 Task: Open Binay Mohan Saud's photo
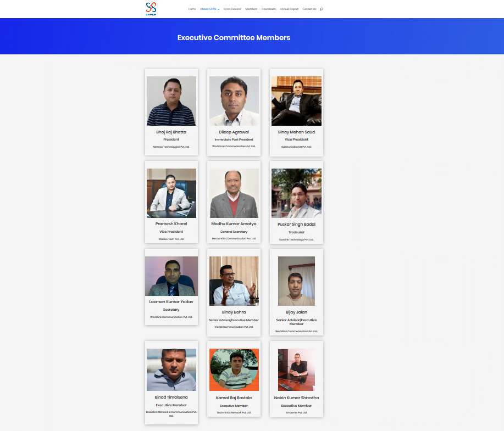point(296,101)
